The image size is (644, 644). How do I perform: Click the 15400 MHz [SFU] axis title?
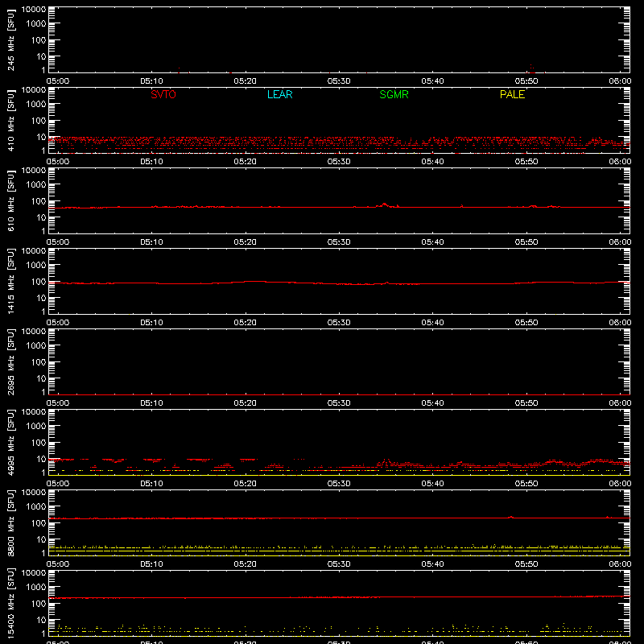coord(11,603)
